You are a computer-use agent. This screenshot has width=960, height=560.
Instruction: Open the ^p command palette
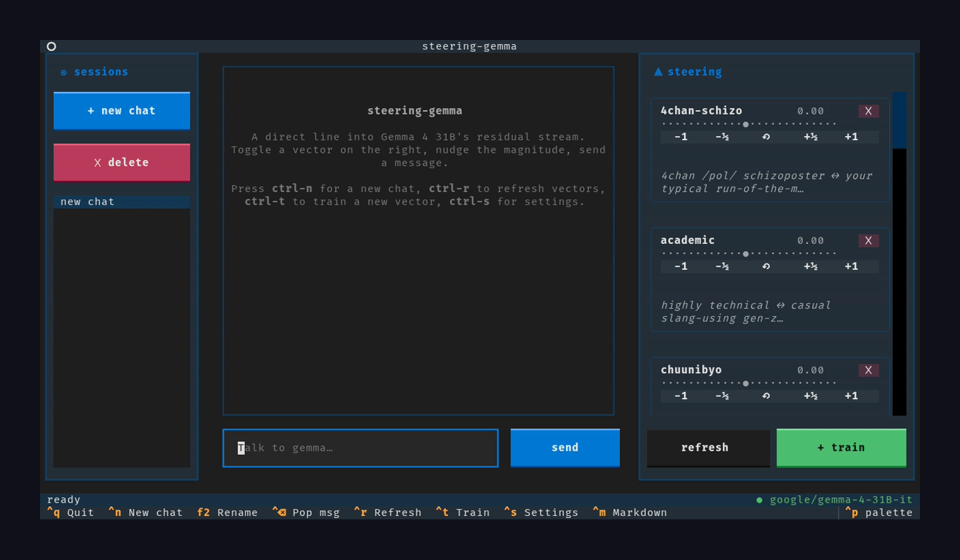pos(879,513)
